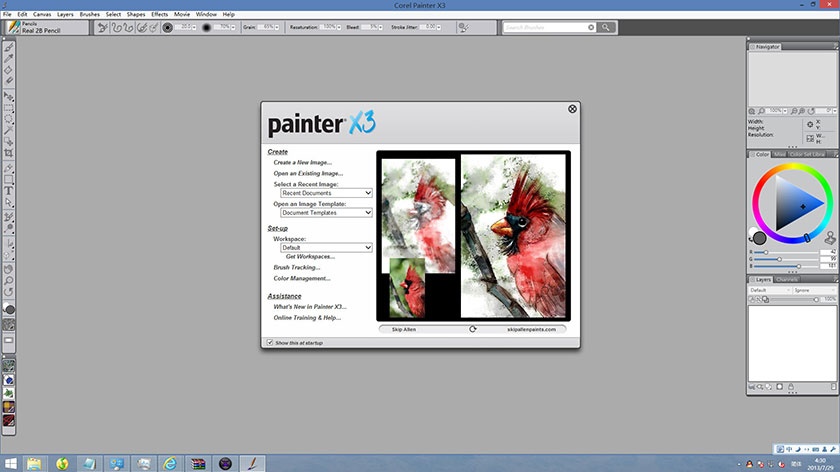Click the R color slider
Image resolution: width=840 pixels, height=472 pixels.
784,252
